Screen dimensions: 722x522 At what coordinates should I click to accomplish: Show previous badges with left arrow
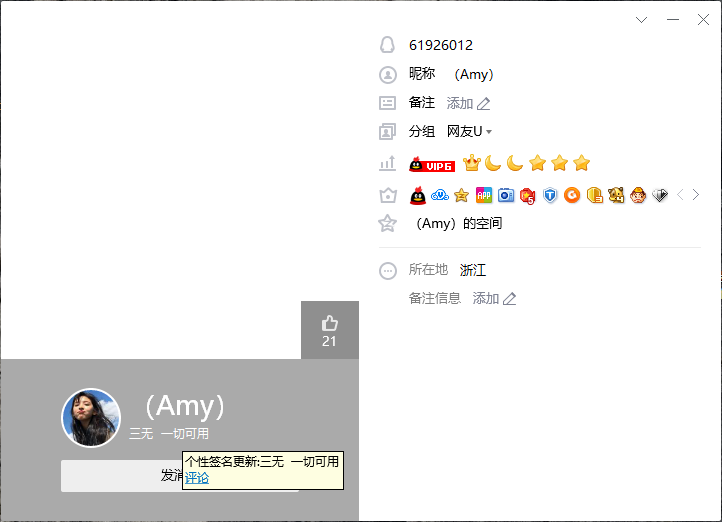(680, 195)
